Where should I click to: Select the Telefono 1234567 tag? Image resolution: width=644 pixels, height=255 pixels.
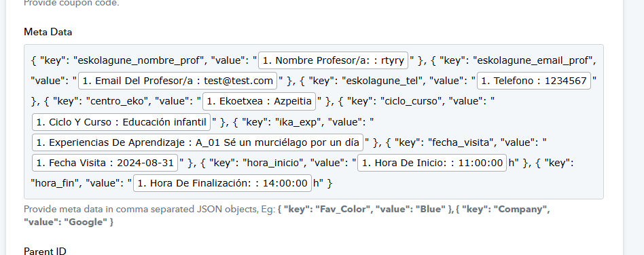click(x=533, y=81)
